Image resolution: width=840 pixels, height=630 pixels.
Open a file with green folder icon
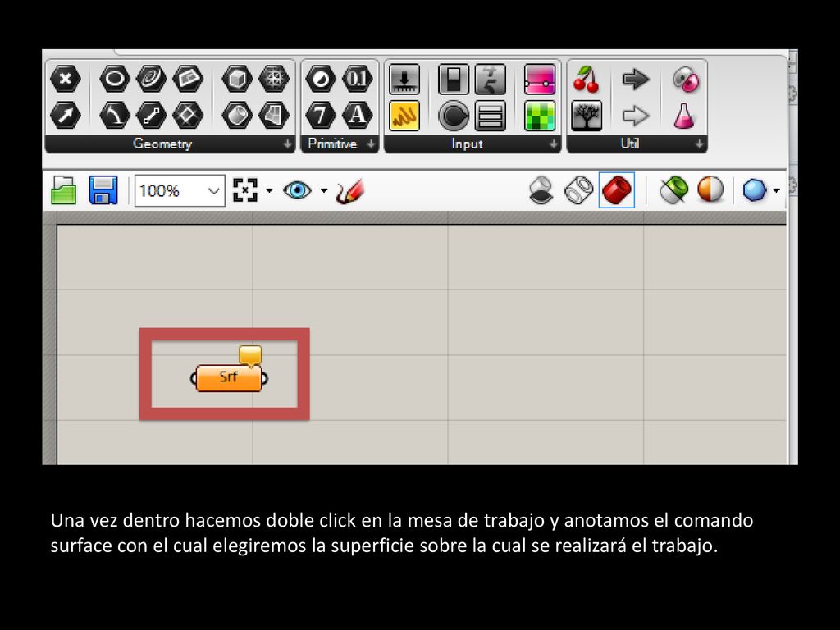pos(63,190)
